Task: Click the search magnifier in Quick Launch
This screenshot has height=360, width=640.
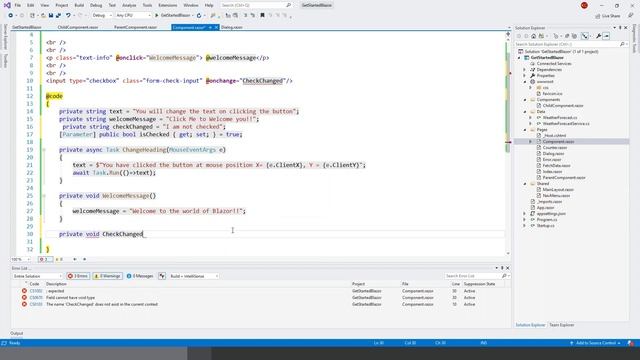Action: point(289,5)
